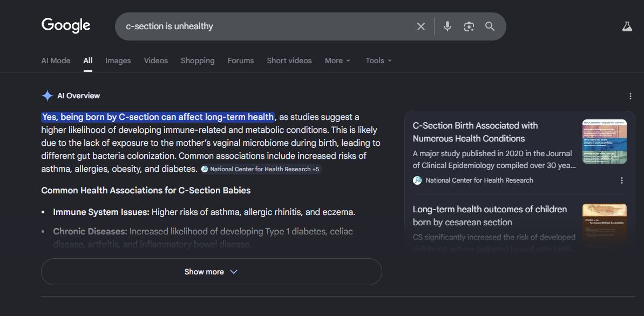Viewport: 644px width, 316px height.
Task: Switch to the Images tab
Action: 118,60
